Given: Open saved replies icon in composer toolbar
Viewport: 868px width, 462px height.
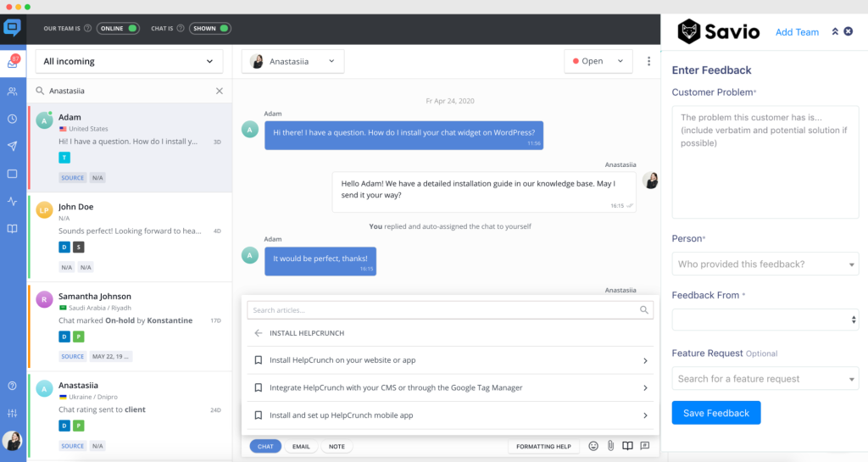Looking at the screenshot, I should 645,445.
